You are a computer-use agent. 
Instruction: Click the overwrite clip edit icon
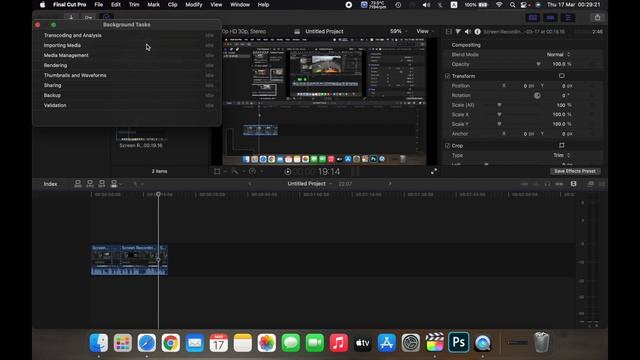tap(114, 184)
